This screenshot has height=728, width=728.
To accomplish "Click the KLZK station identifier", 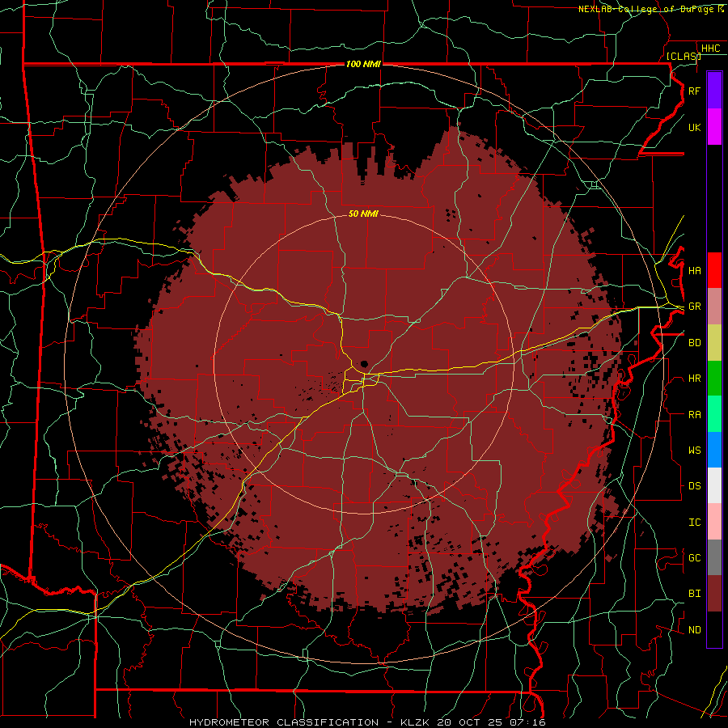I will click(416, 722).
